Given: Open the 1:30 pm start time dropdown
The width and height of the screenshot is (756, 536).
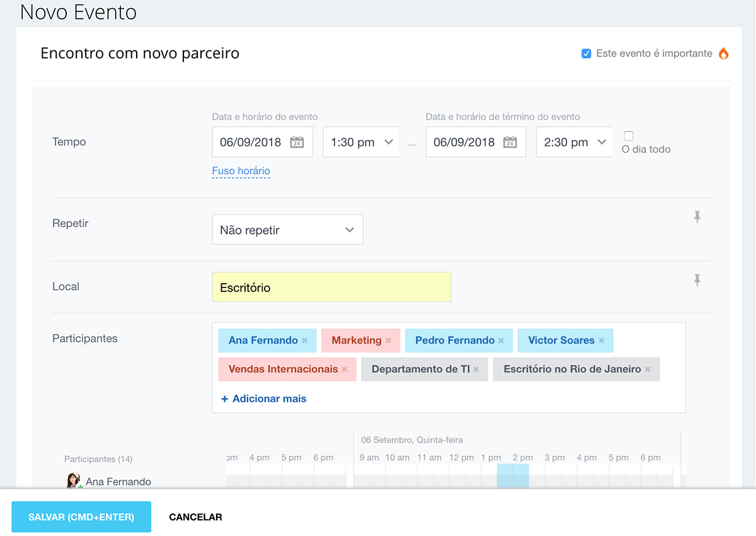Looking at the screenshot, I should pyautogui.click(x=361, y=143).
